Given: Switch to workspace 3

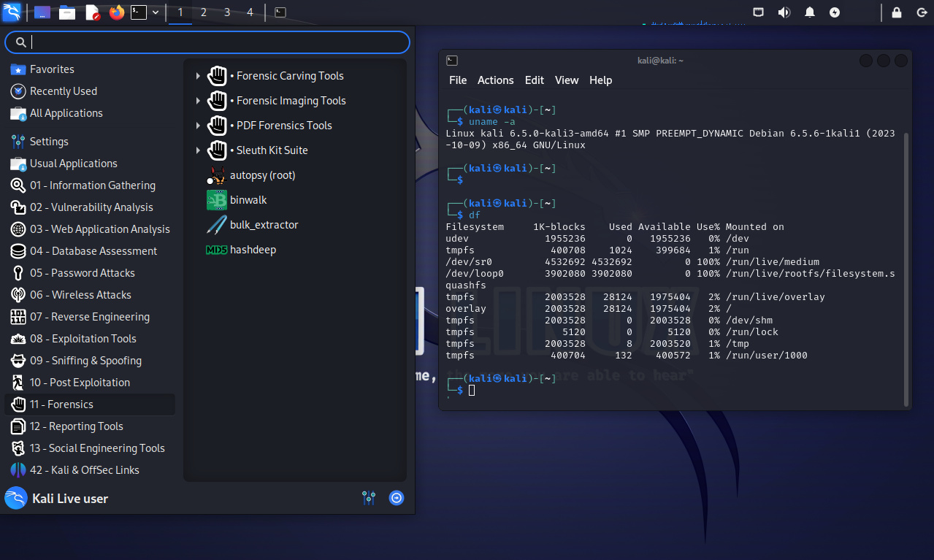Looking at the screenshot, I should [227, 12].
